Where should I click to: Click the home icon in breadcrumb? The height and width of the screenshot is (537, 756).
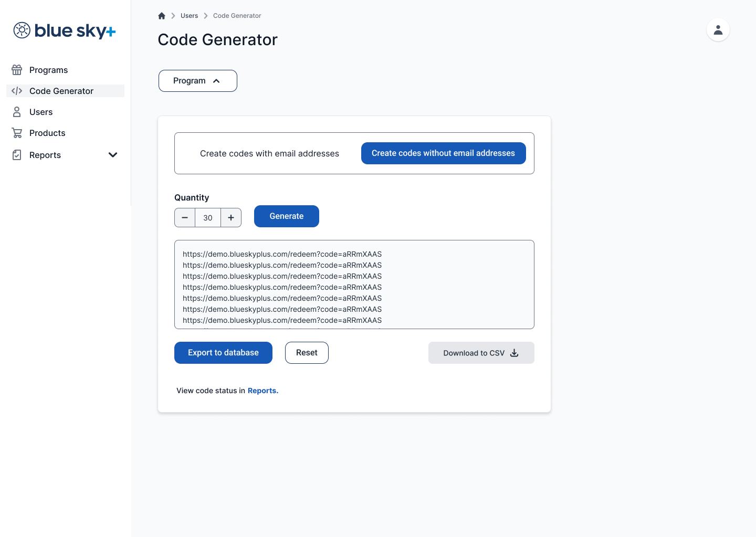[x=162, y=16]
